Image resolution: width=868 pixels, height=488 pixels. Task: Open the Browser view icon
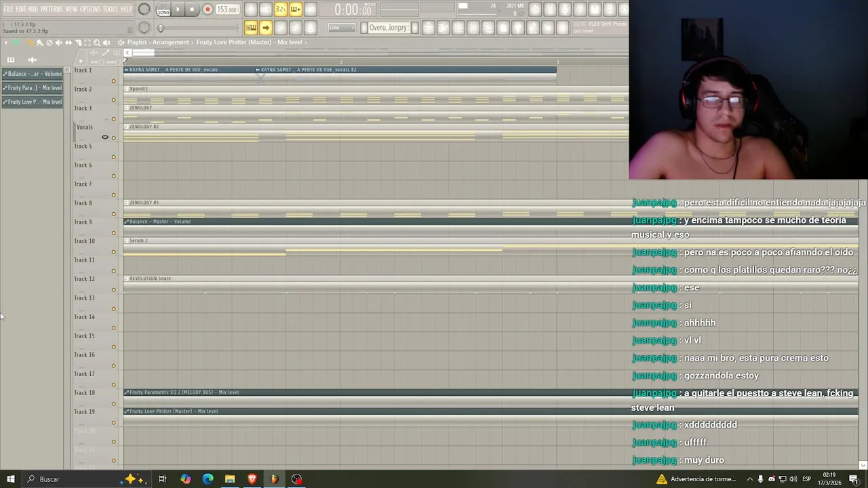click(x=488, y=28)
